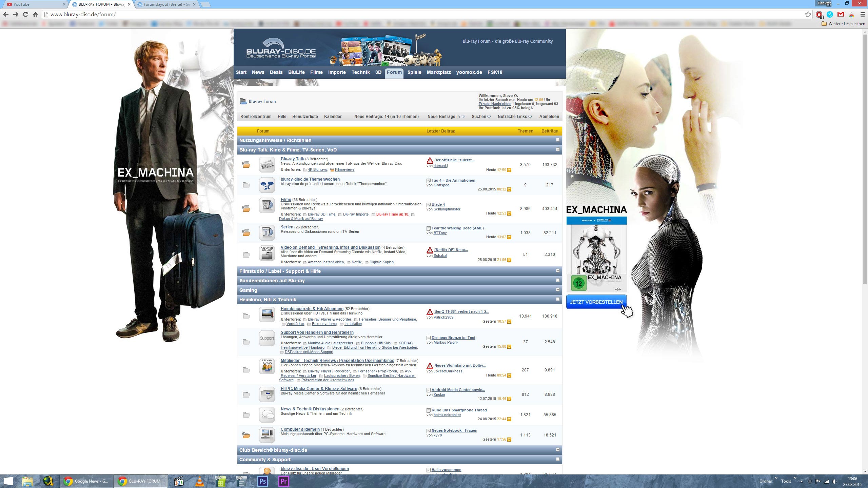Image resolution: width=868 pixels, height=488 pixels.
Task: Open Photoshop from the taskbar
Action: coord(262,481)
